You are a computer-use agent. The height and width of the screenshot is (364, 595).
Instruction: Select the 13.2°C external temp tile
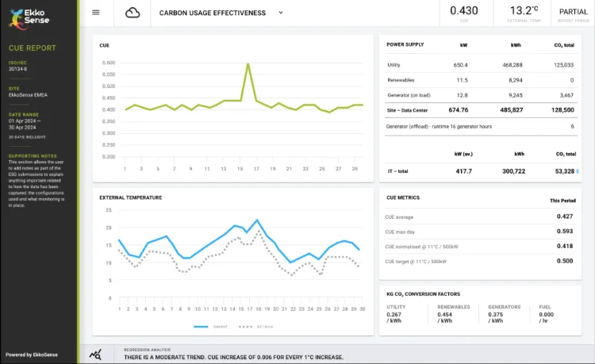point(524,13)
